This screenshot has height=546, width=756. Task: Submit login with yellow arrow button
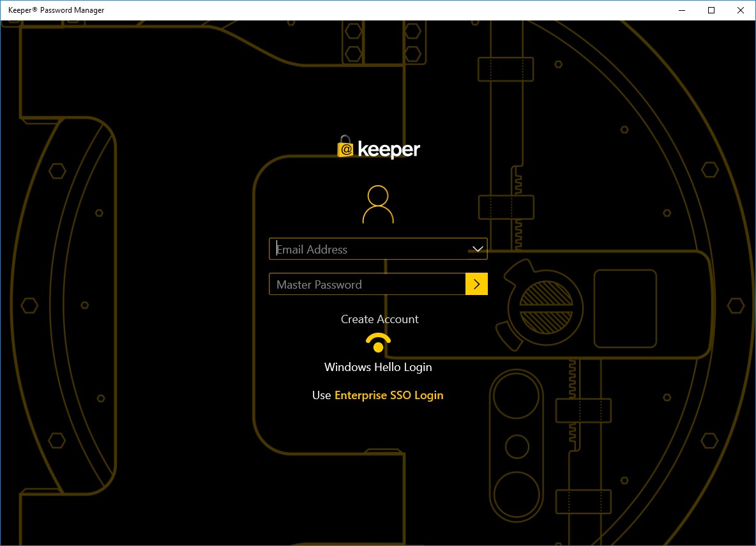(x=476, y=284)
